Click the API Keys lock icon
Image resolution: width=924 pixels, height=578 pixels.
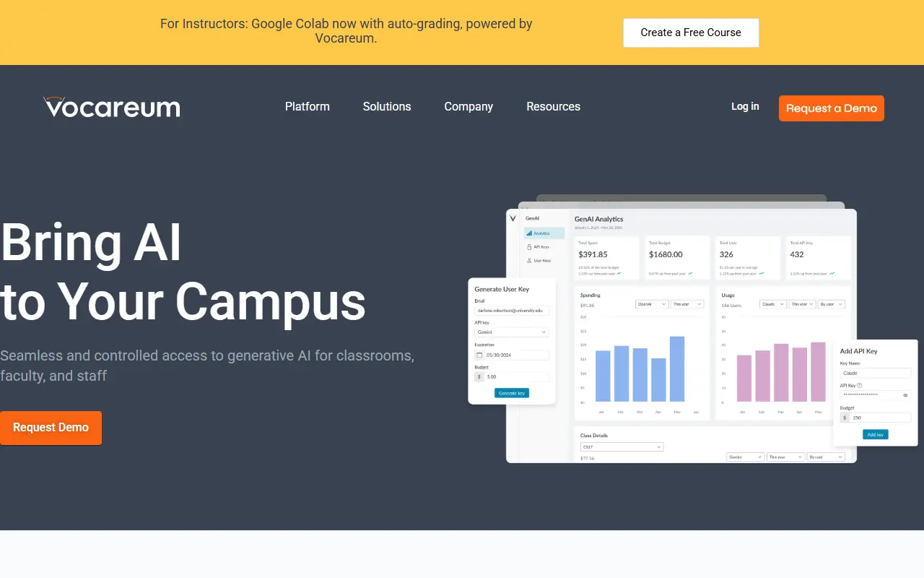529,246
